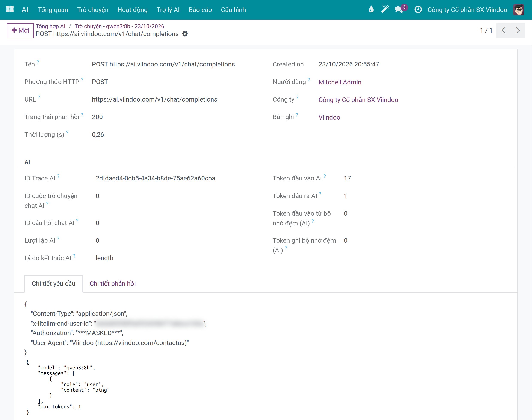Open the Viindoo record link
532x420 pixels.
pos(329,117)
